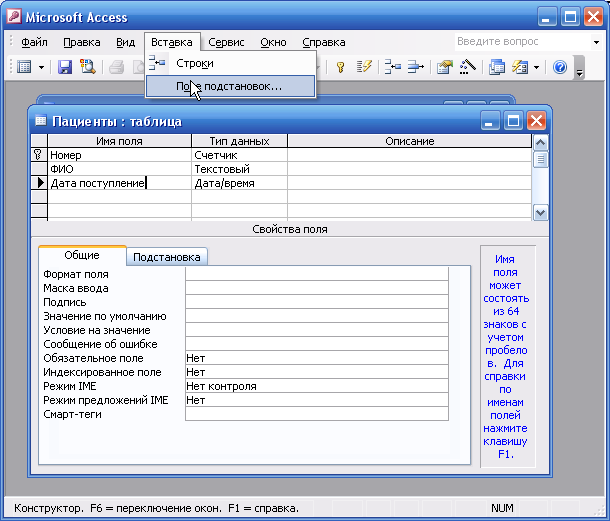This screenshot has width=610, height=521.
Task: Click the Значение по умолчанию input box
Action: pos(317,316)
